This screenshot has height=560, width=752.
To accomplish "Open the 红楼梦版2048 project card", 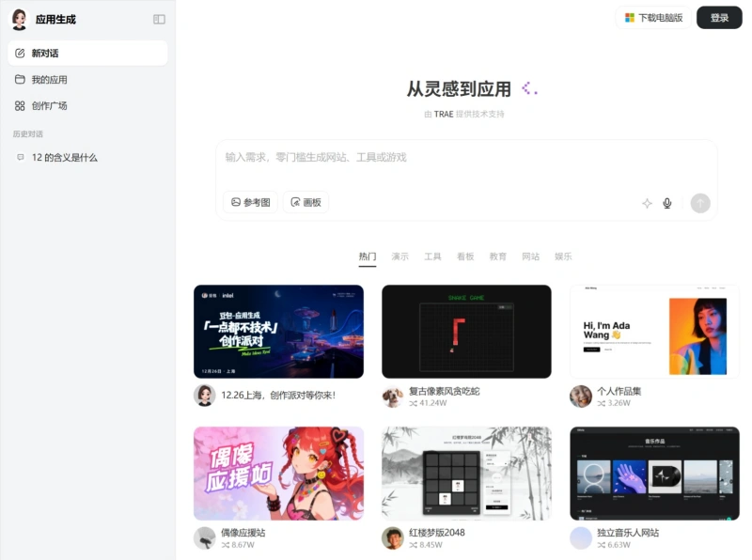I will 466,472.
